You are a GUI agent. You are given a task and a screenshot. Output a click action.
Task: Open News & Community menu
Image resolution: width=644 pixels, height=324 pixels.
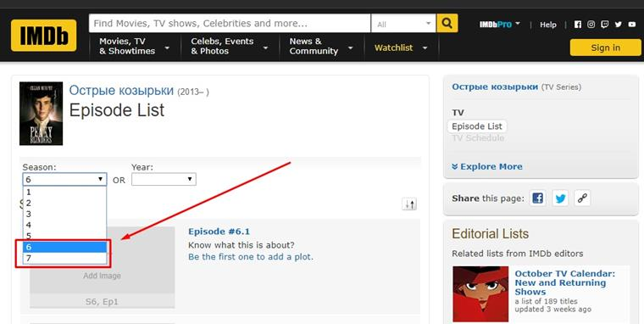pyautogui.click(x=321, y=47)
